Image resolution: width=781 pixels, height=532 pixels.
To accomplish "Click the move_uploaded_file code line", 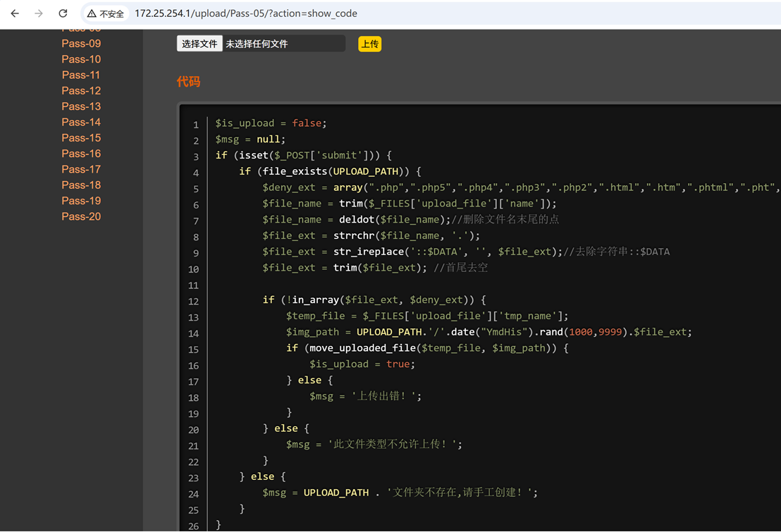I will 427,347.
